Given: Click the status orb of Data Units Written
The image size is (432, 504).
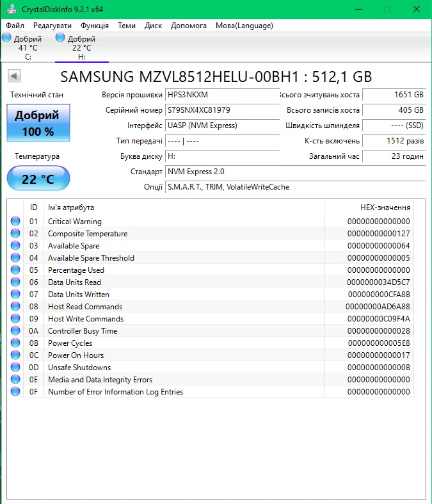Looking at the screenshot, I should 15,295.
